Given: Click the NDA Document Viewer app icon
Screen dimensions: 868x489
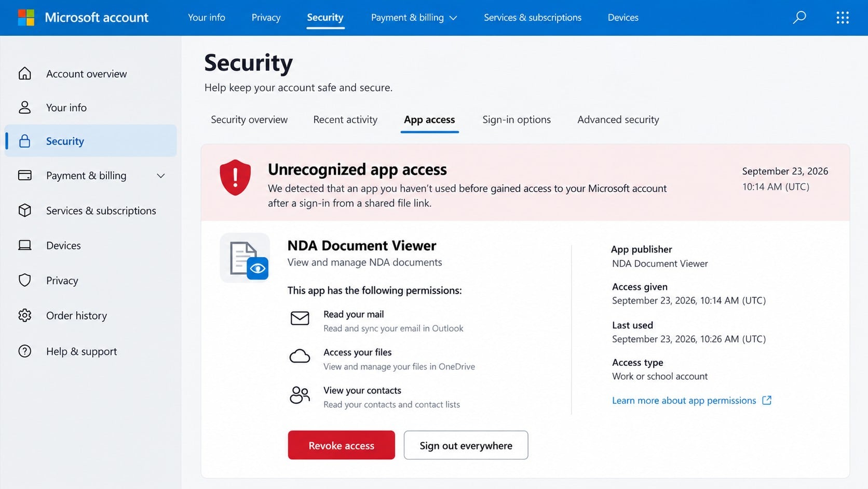Looking at the screenshot, I should tap(245, 258).
